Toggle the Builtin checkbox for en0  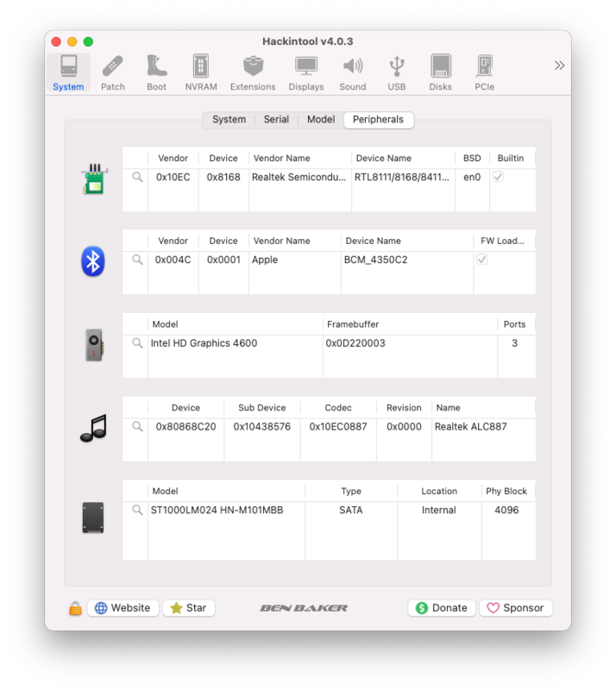[x=498, y=177]
